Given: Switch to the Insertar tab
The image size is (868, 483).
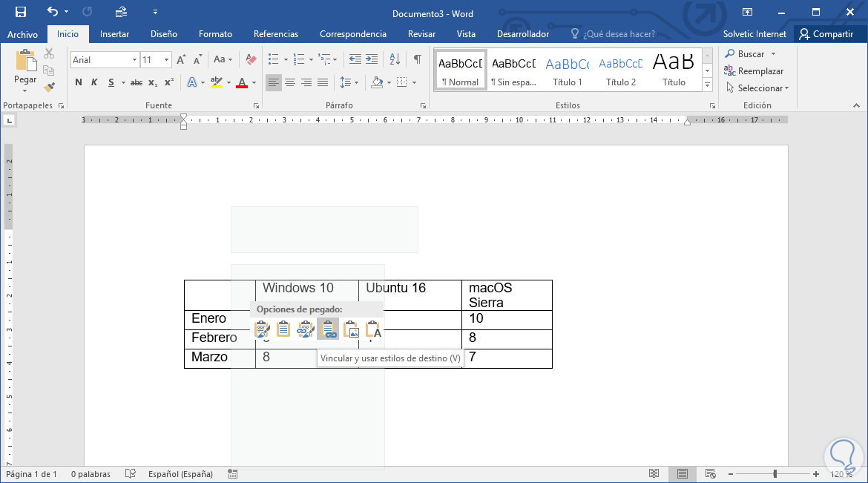Looking at the screenshot, I should (114, 34).
